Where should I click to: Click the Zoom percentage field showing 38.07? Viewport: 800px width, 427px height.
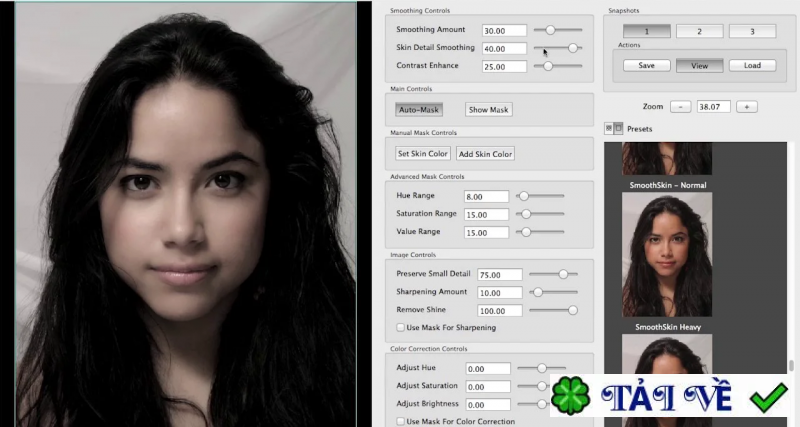(713, 107)
